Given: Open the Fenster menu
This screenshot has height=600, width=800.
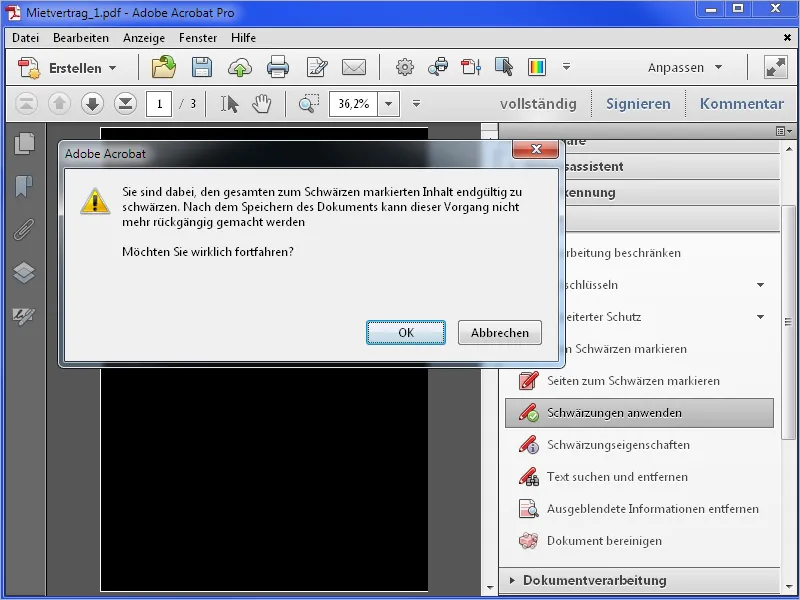Looking at the screenshot, I should (x=198, y=38).
